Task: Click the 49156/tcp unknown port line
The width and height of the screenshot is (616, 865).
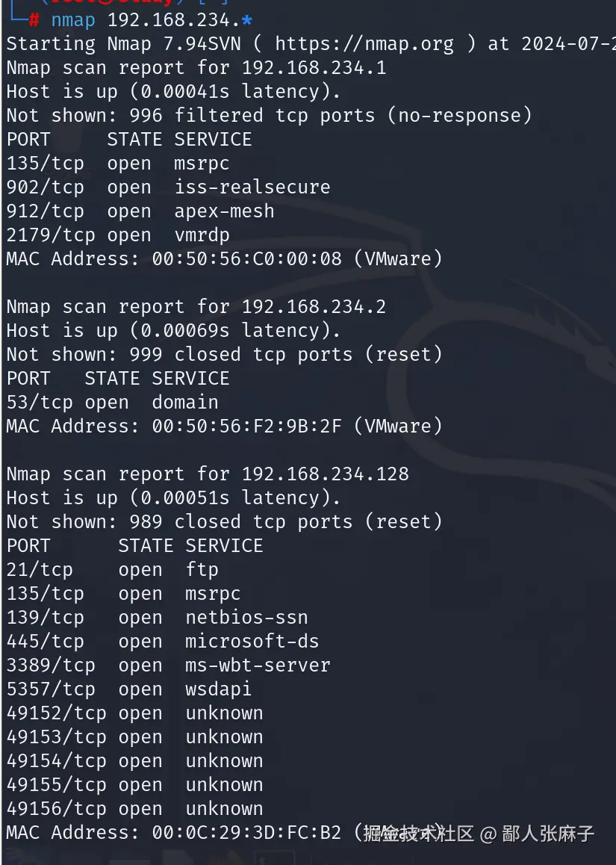Action: 134,809
